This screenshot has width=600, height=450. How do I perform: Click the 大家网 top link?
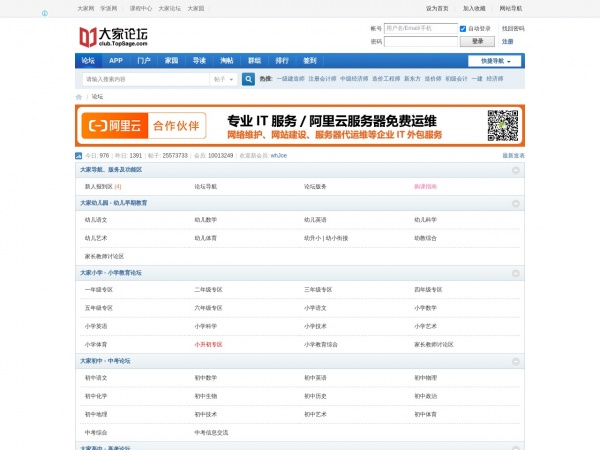pyautogui.click(x=86, y=8)
